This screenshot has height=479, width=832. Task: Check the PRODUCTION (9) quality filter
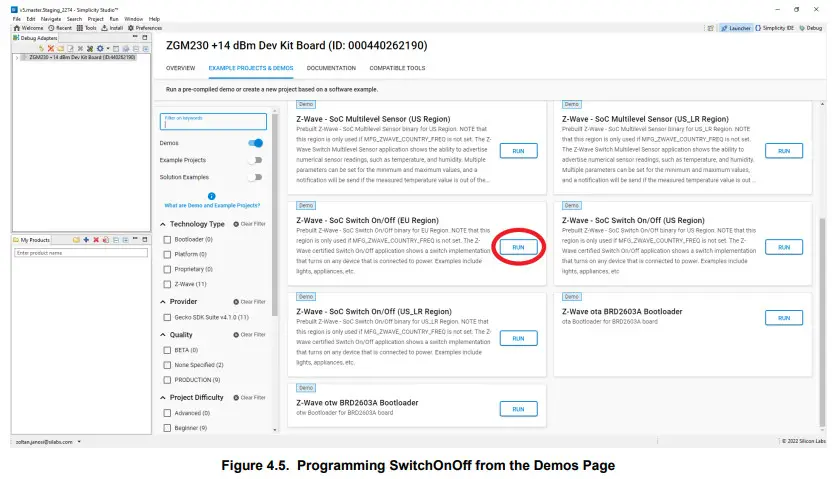(x=167, y=380)
